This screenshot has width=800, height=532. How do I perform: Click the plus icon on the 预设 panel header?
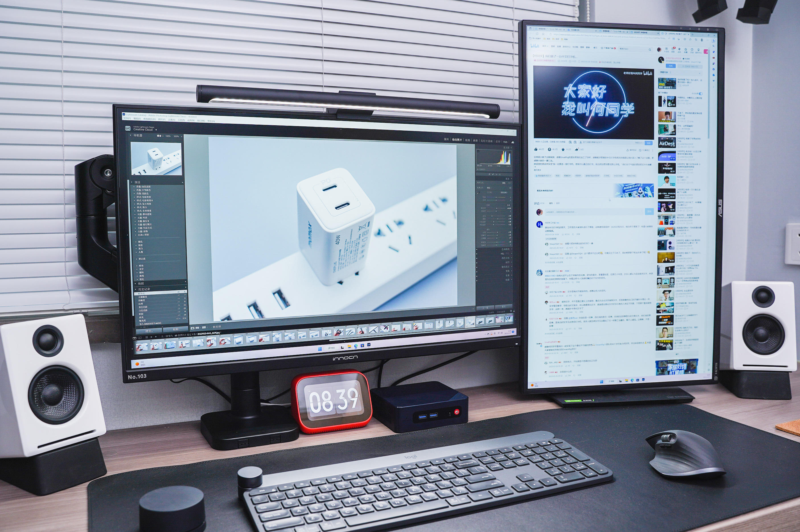coord(183,182)
